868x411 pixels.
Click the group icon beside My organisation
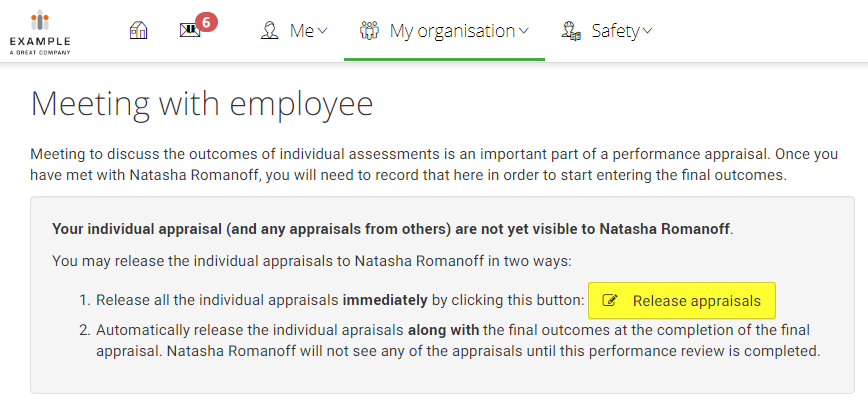click(x=369, y=30)
